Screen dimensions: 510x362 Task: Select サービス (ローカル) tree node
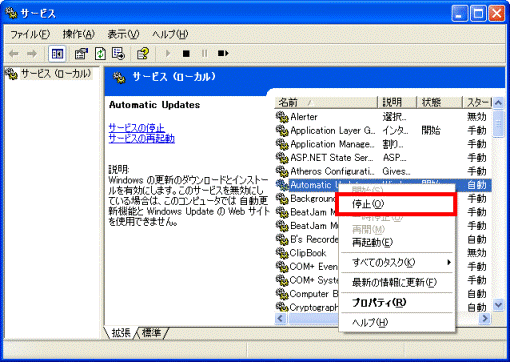point(56,74)
